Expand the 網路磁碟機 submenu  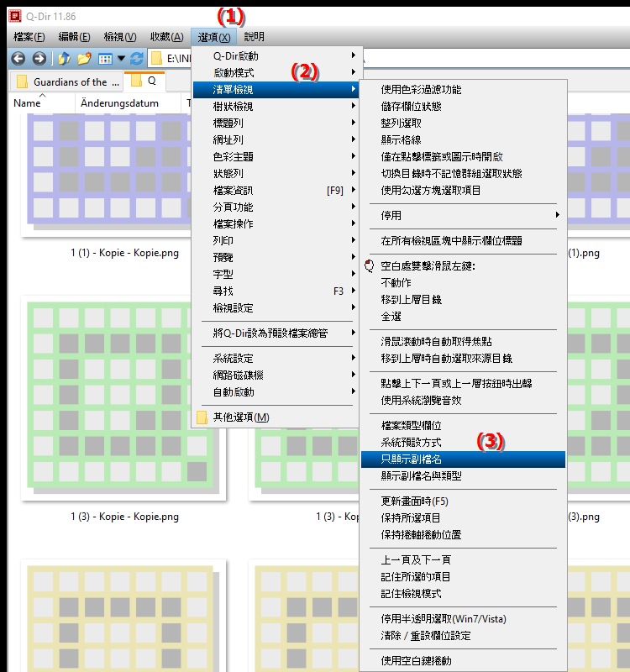pyautogui.click(x=276, y=375)
